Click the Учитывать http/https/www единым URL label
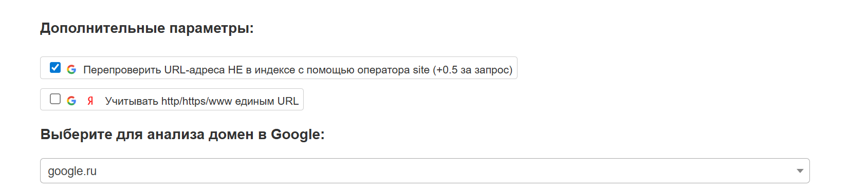Viewport: 868px width, 191px height. tap(201, 101)
